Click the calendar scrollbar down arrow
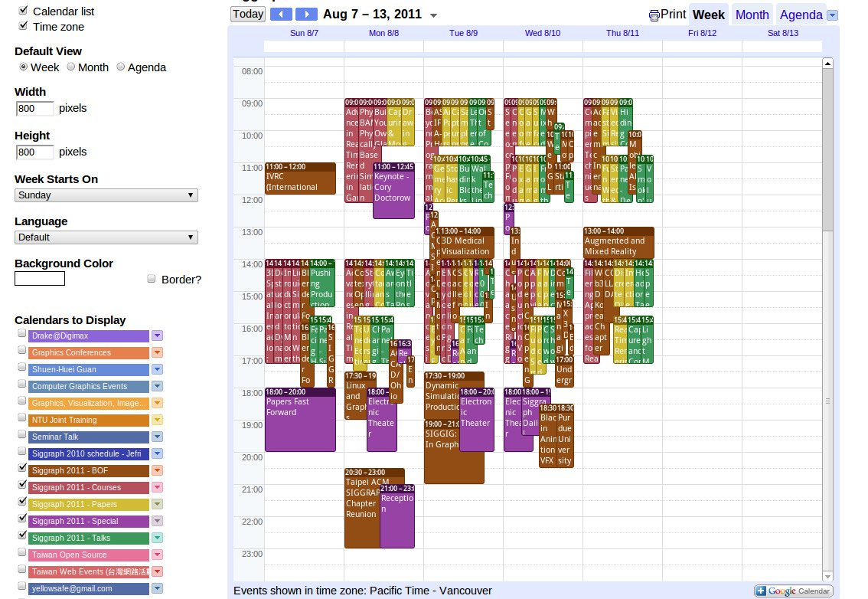The width and height of the screenshot is (868, 599). (x=827, y=576)
